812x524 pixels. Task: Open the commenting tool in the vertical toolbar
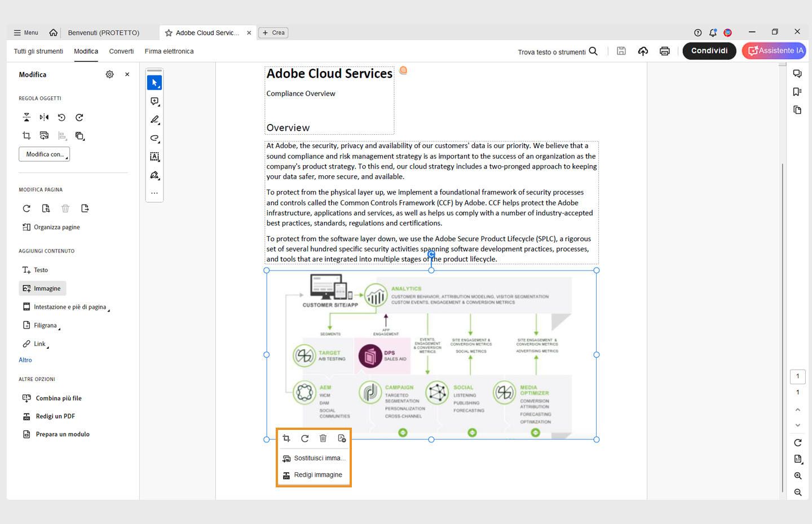click(155, 101)
